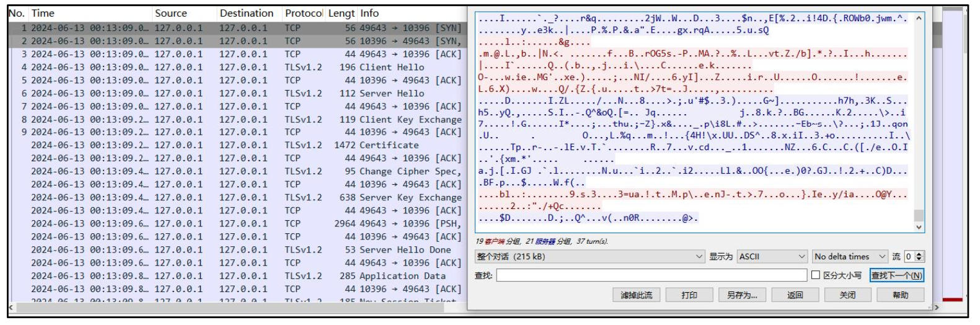Screen dimensions: 980x325
Task: Click the stream number increment arrow
Action: [919, 254]
